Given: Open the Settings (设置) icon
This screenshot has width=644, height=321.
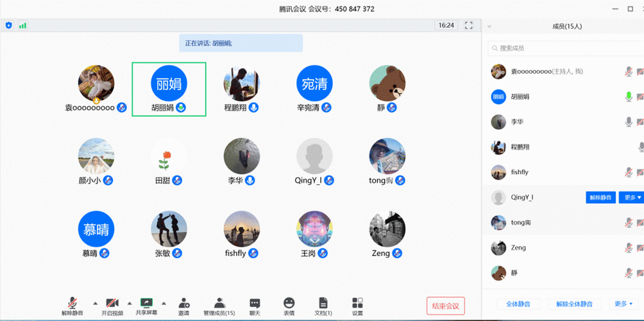Looking at the screenshot, I should (357, 303).
